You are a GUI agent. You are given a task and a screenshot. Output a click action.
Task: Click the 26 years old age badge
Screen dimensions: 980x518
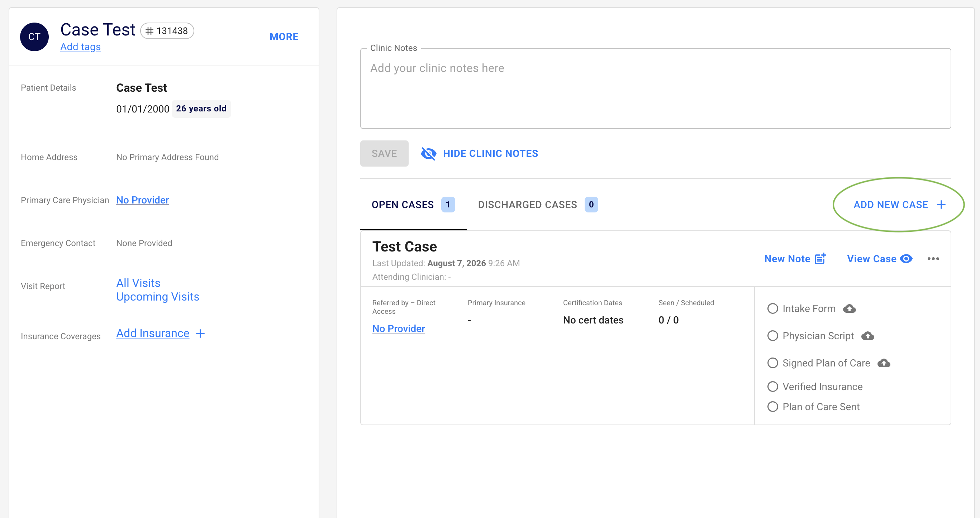tap(201, 109)
